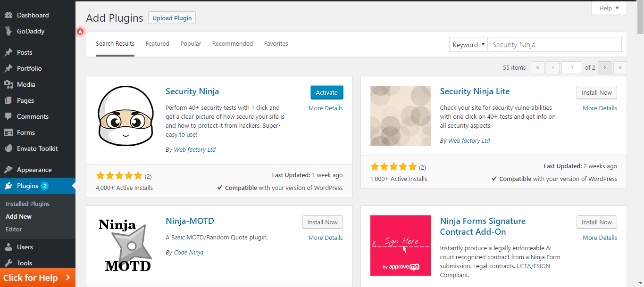This screenshot has height=287, width=644.
Task: Click the Security Ninja mascot thumbnail
Action: (x=126, y=116)
